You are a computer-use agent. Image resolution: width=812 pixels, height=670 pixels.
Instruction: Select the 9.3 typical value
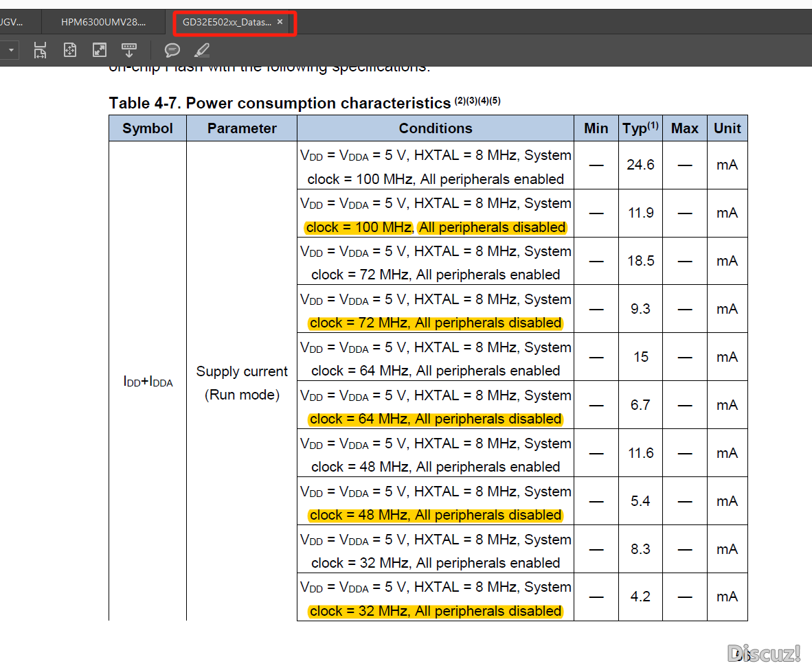(640, 309)
